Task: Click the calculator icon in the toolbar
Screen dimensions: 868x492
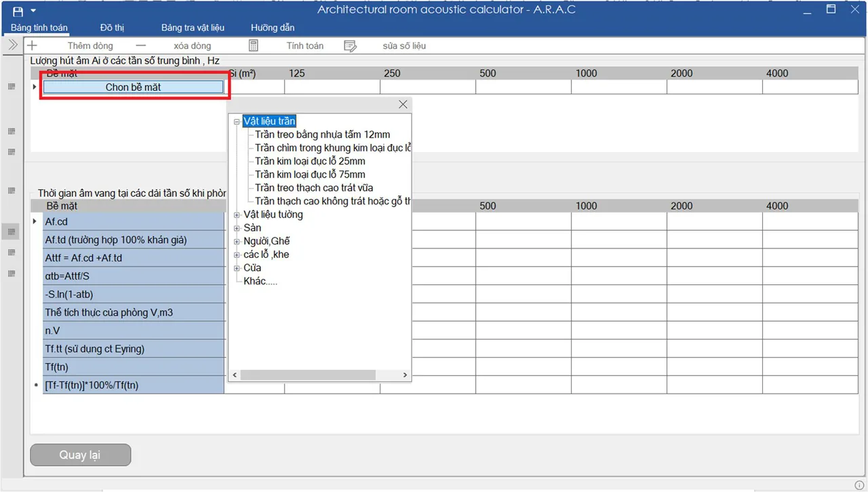Action: [254, 45]
